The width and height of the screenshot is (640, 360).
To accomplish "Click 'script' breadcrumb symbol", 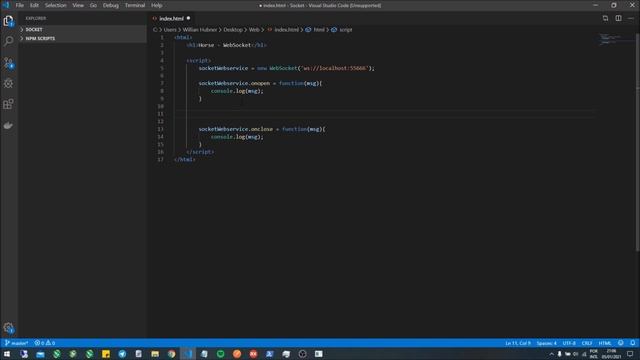I will (x=346, y=29).
